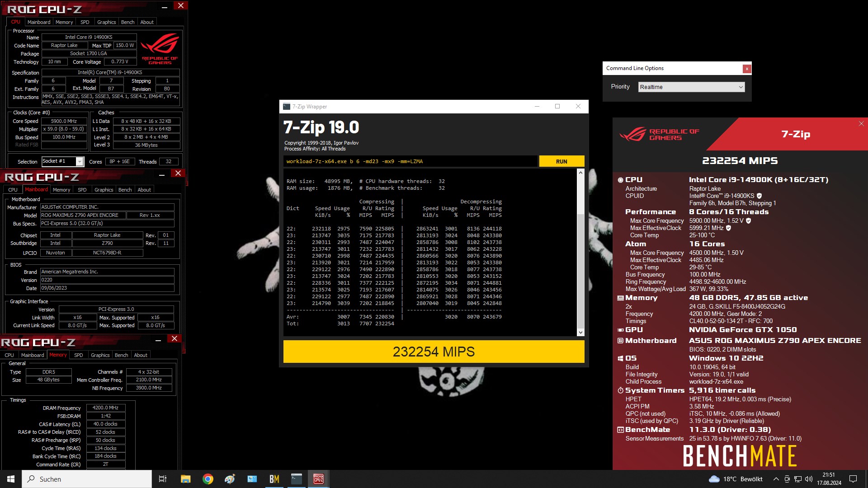Activate the ROG CPU-Z taskbar icon
This screenshot has width=868, height=488.
click(319, 479)
